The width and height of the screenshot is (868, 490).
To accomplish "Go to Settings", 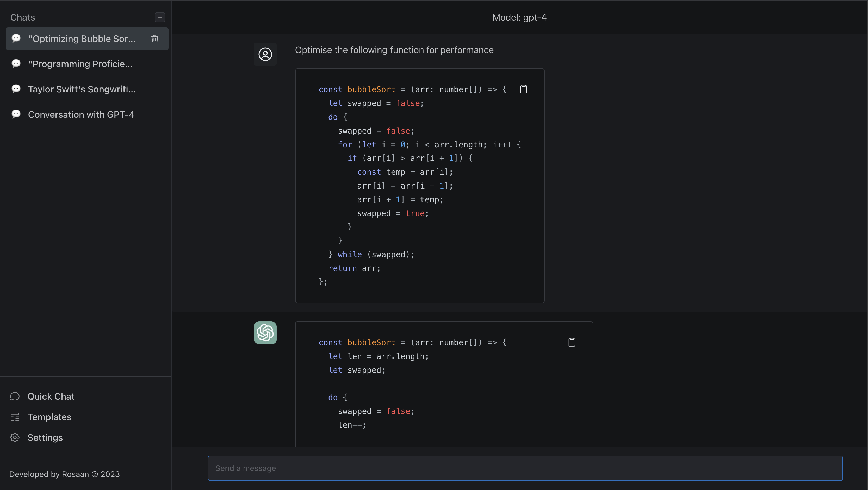I will pyautogui.click(x=45, y=437).
